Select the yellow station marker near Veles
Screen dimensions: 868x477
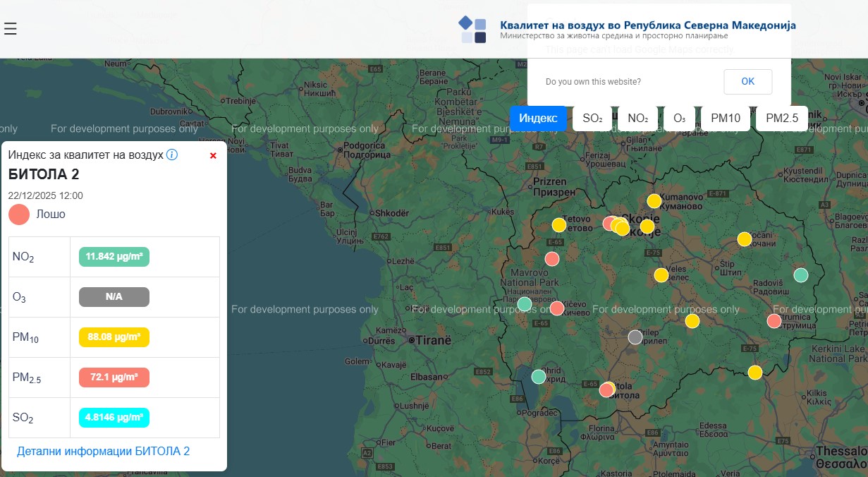tap(661, 275)
